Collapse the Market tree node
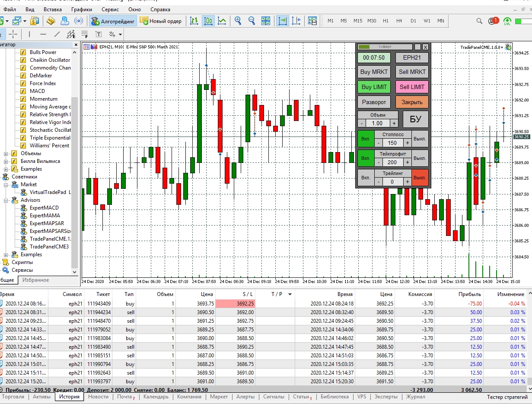Viewport: 532px width, 404px height. [6, 185]
